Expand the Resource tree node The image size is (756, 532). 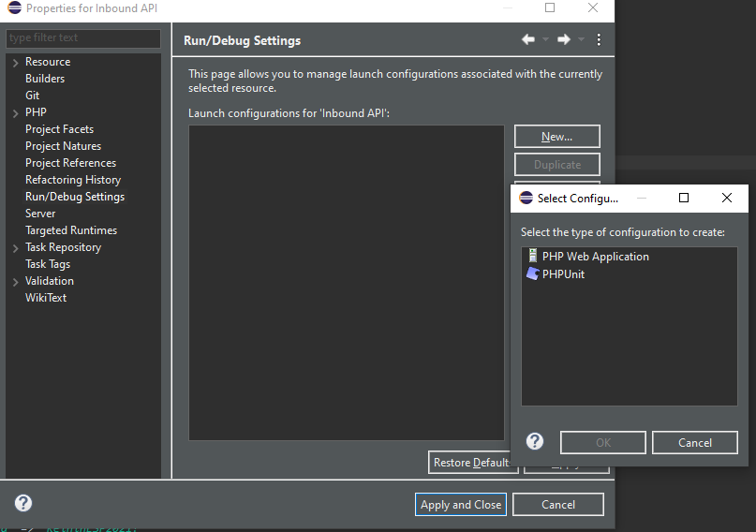pos(15,63)
